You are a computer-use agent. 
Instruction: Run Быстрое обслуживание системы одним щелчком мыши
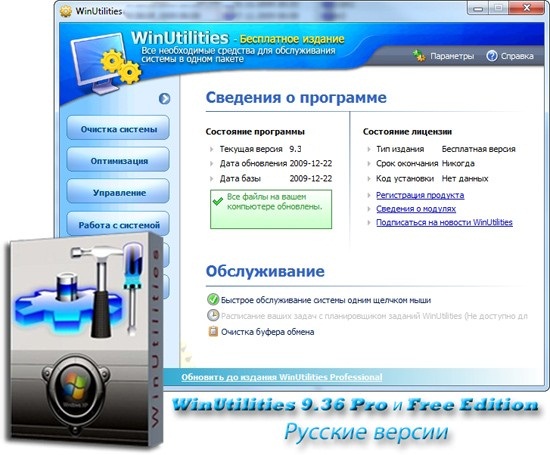pyautogui.click(x=326, y=300)
